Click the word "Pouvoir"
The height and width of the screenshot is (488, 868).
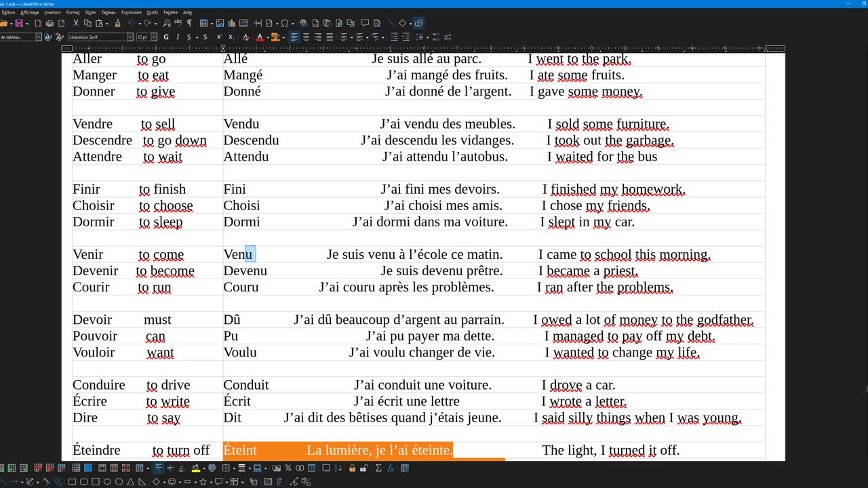[x=95, y=336]
